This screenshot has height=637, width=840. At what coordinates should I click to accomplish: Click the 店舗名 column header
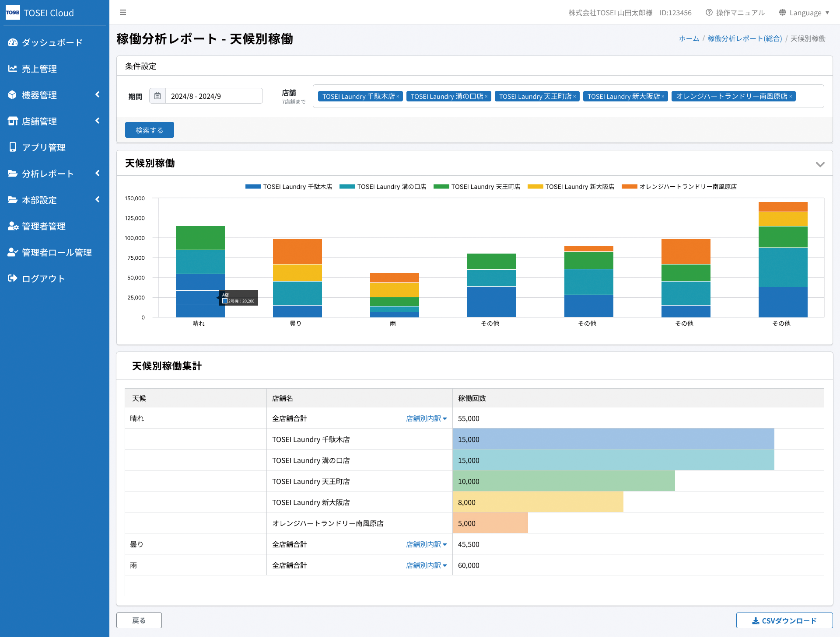point(360,398)
